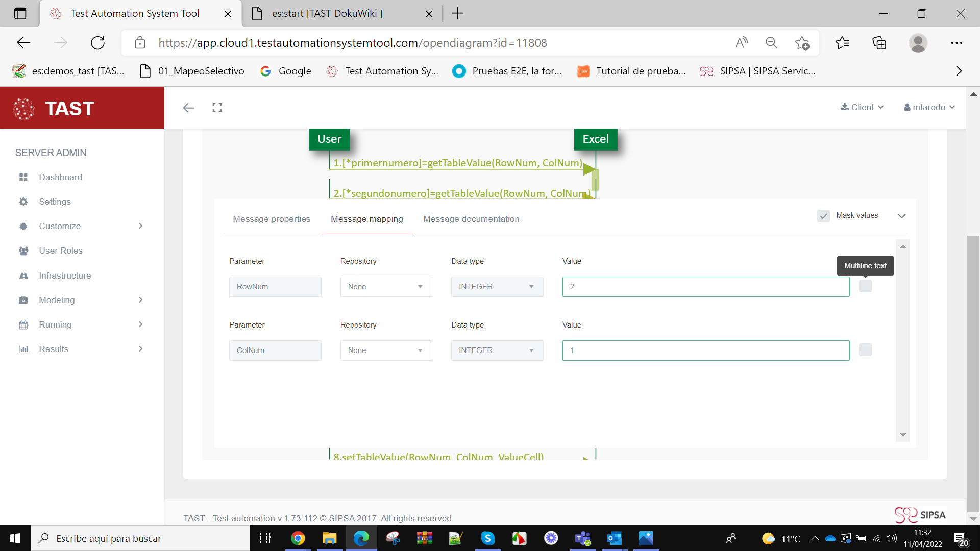980x551 pixels.
Task: Open Dashboard from the sidebar
Action: click(x=60, y=177)
